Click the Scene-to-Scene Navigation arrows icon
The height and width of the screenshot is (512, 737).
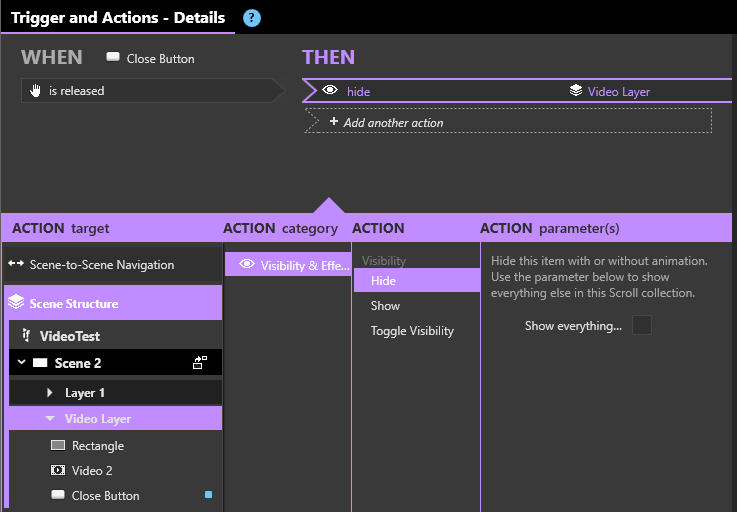coord(16,264)
